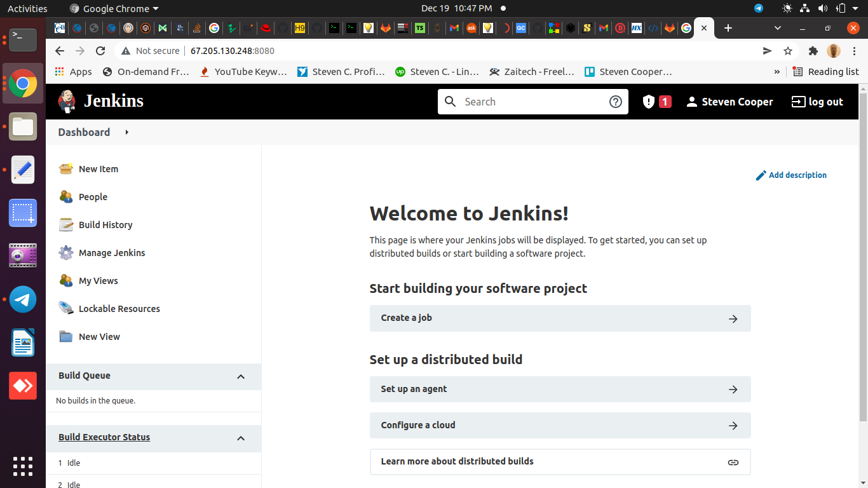The height and width of the screenshot is (488, 868).
Task: Click the Set up an agent button
Action: [560, 390]
